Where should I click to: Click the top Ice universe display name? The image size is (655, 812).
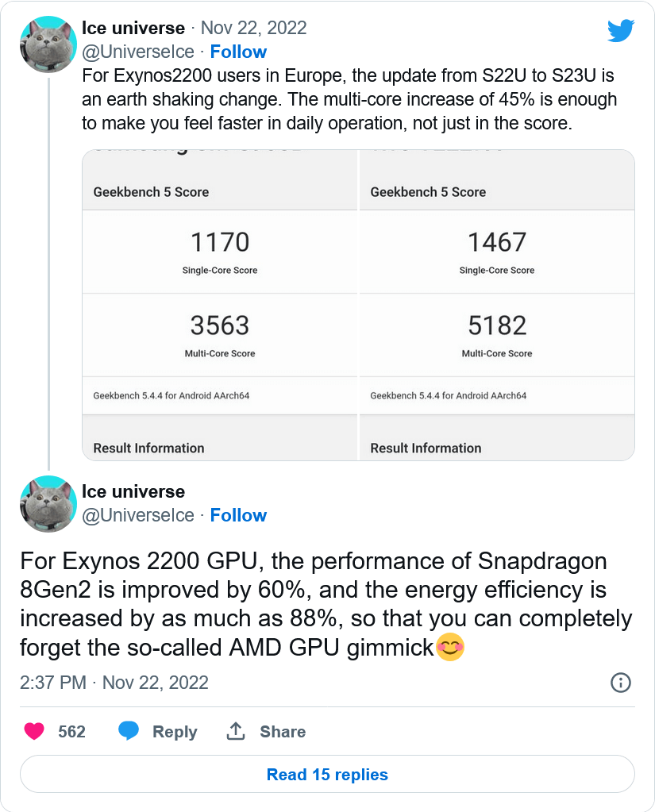(x=133, y=28)
